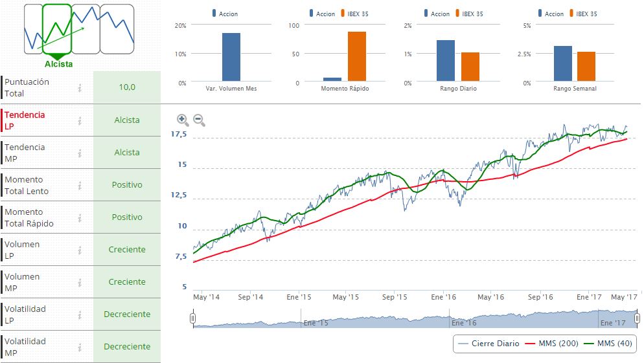Select the Volumen MP row

[x=80, y=282]
